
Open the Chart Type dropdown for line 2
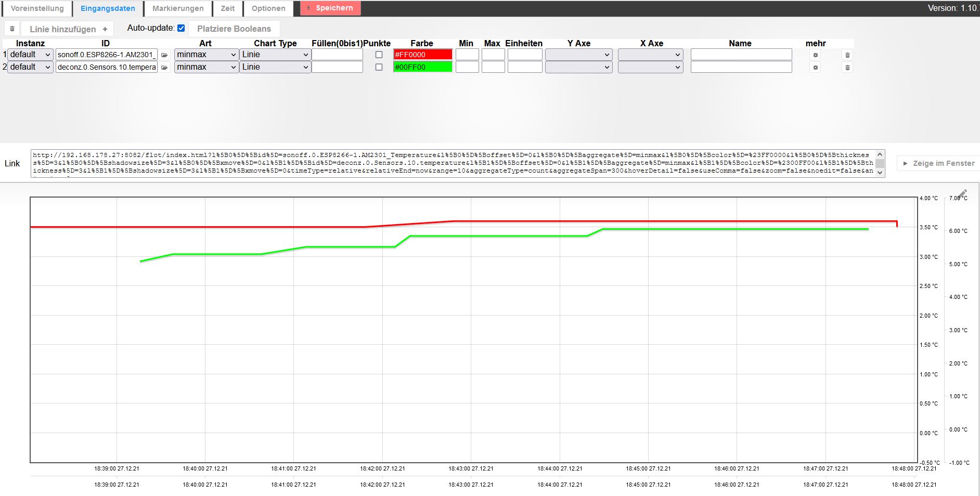(x=275, y=67)
